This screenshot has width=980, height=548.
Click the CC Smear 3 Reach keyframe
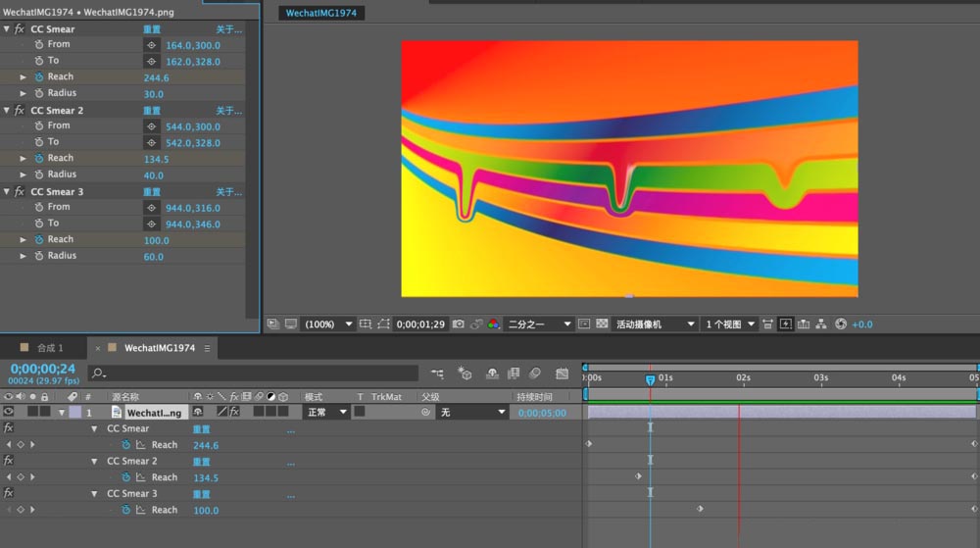[x=700, y=509]
